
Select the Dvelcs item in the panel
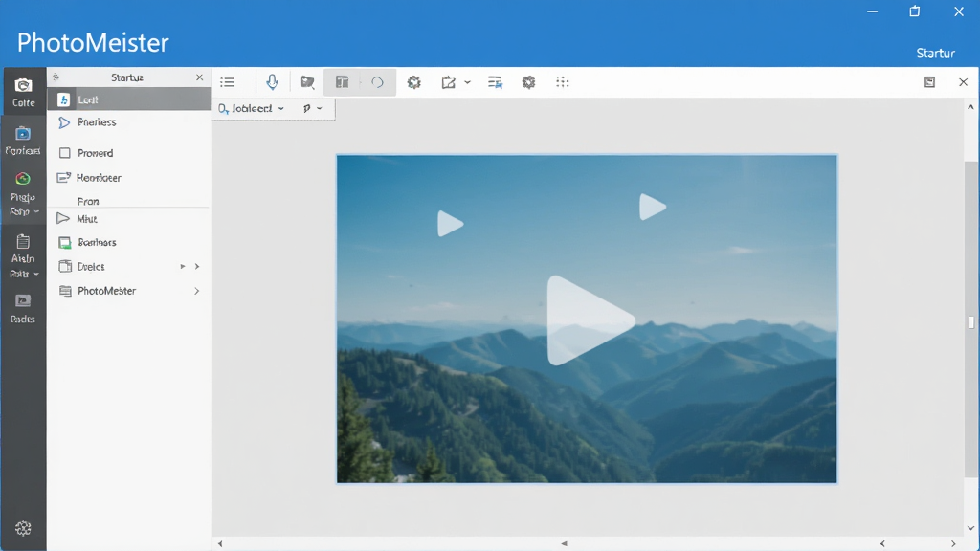pos(129,266)
